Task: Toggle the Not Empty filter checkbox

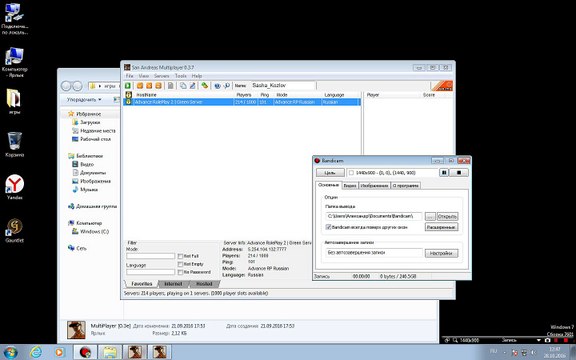Action: click(180, 264)
